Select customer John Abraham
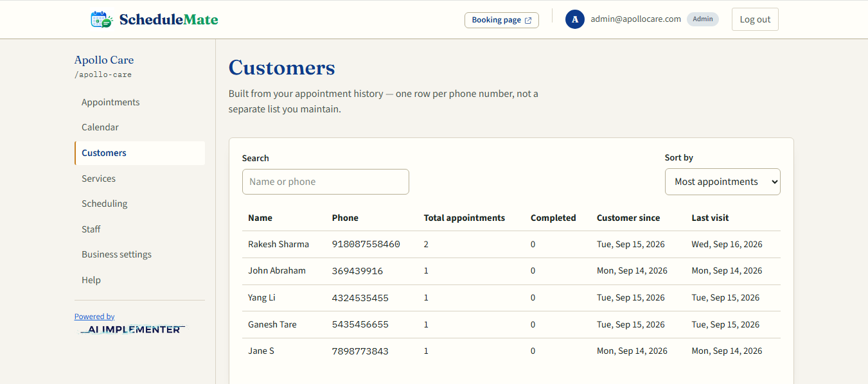Viewport: 868px width, 384px height. click(x=277, y=270)
